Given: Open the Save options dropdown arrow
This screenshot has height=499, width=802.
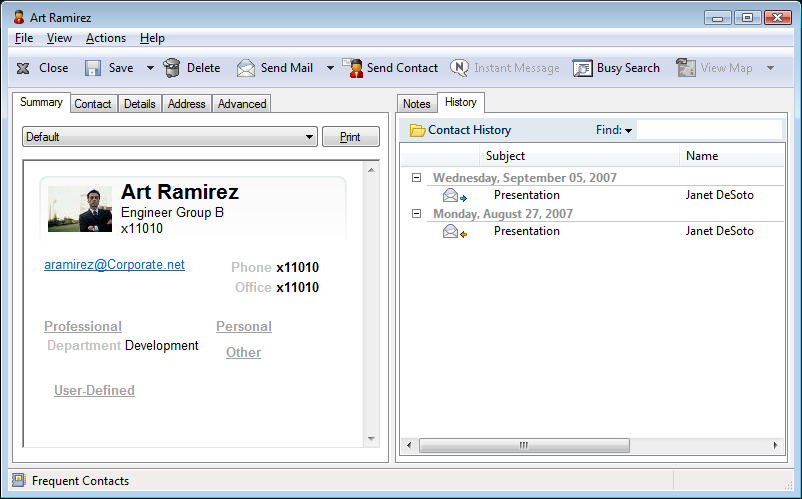Looking at the screenshot, I should [150, 68].
